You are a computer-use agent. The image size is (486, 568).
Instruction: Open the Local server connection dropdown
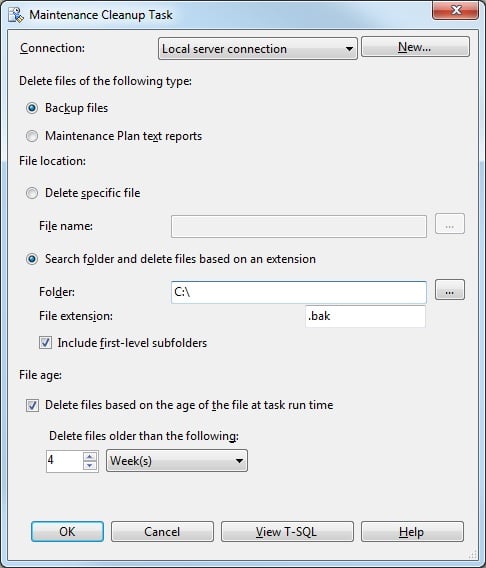point(258,49)
